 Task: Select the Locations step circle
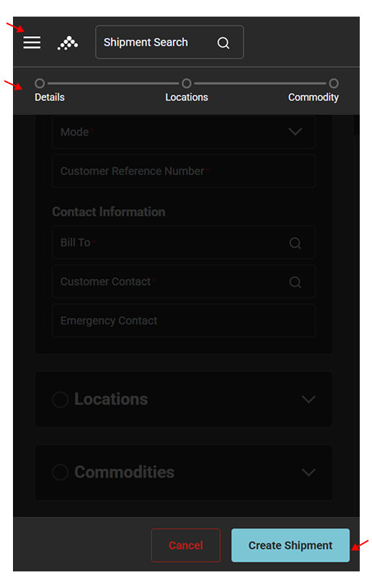tap(187, 83)
